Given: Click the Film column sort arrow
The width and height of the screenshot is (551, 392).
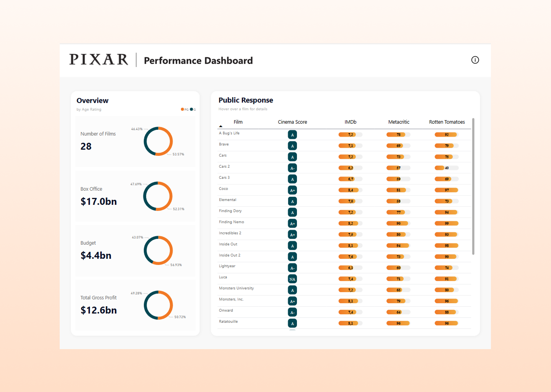Looking at the screenshot, I should 221,126.
